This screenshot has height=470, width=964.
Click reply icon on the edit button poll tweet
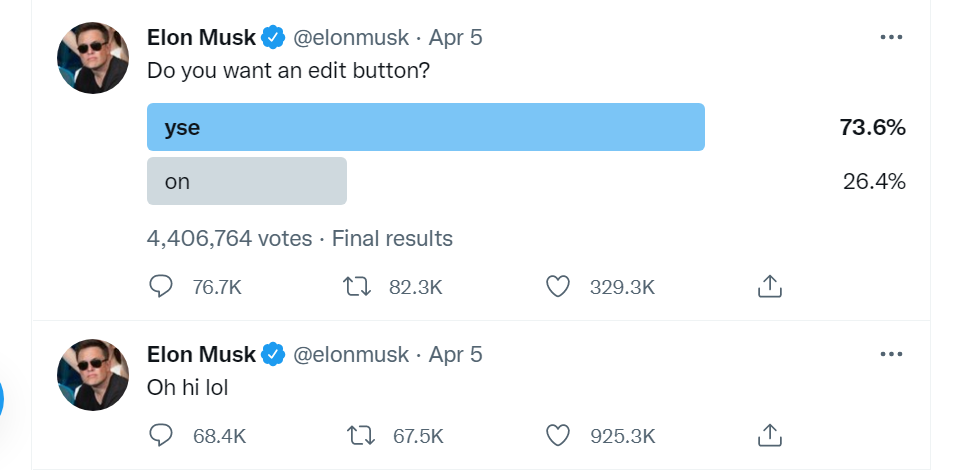click(x=161, y=287)
